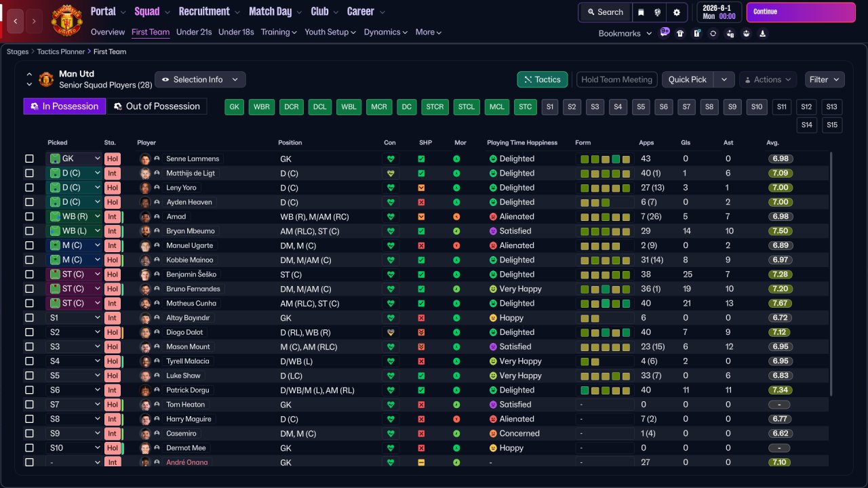Viewport: 868px width, 488px height.
Task: Select the Out of Possession tab
Action: click(157, 106)
